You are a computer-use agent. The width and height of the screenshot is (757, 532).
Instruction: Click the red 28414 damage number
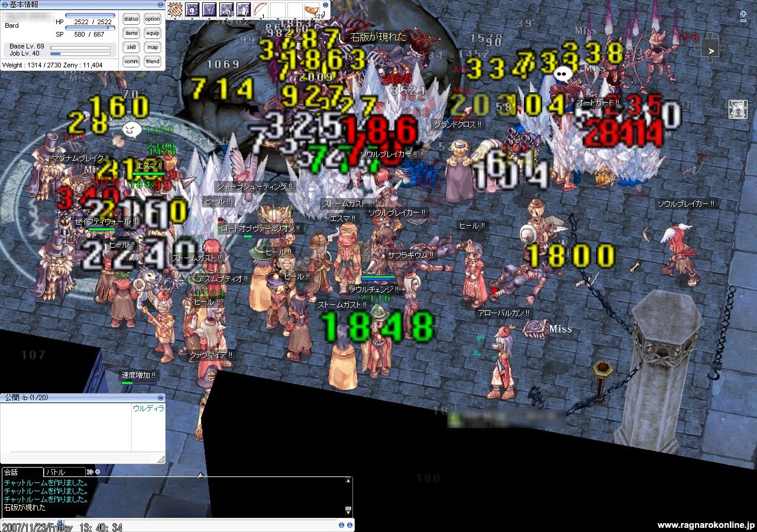click(x=623, y=135)
